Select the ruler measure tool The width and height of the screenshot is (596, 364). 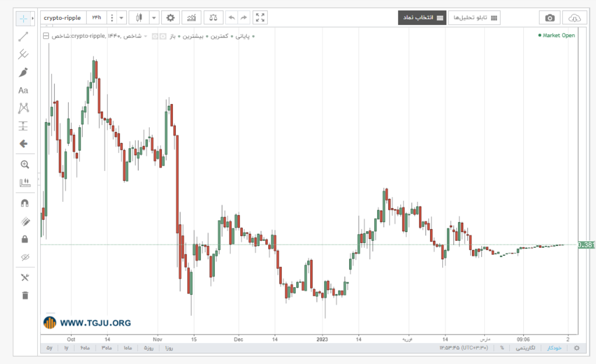click(x=25, y=182)
